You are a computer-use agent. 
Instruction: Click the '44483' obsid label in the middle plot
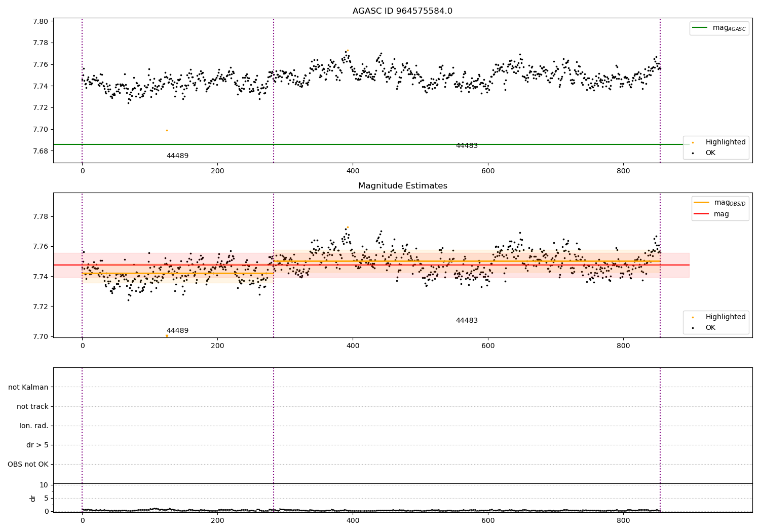[467, 321]
